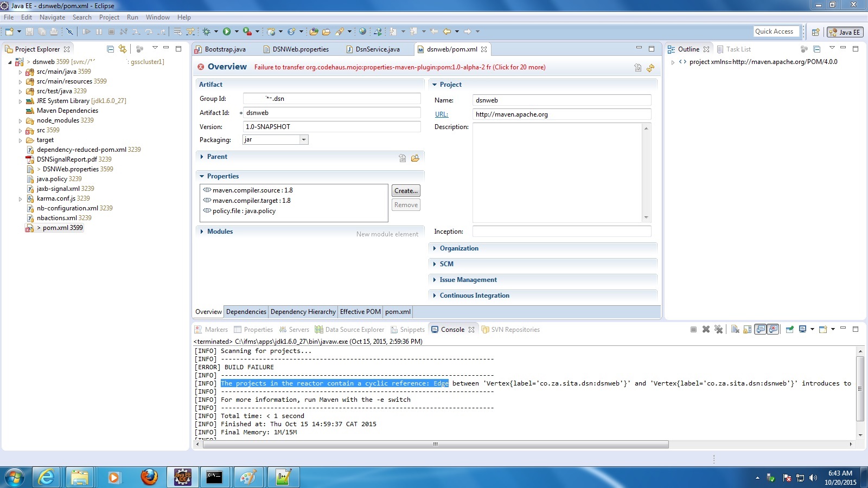Click the Run Last Tool external tools icon
868x488 pixels.
247,31
